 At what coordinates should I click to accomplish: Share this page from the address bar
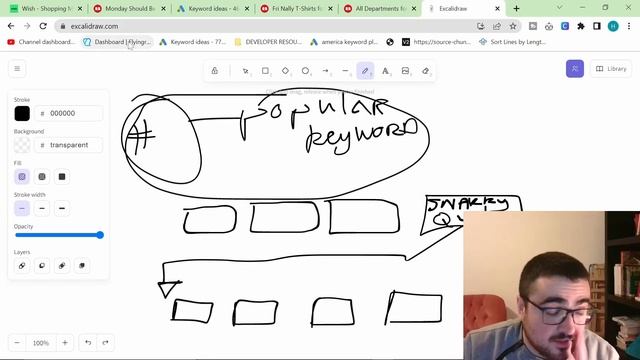pos(497,26)
